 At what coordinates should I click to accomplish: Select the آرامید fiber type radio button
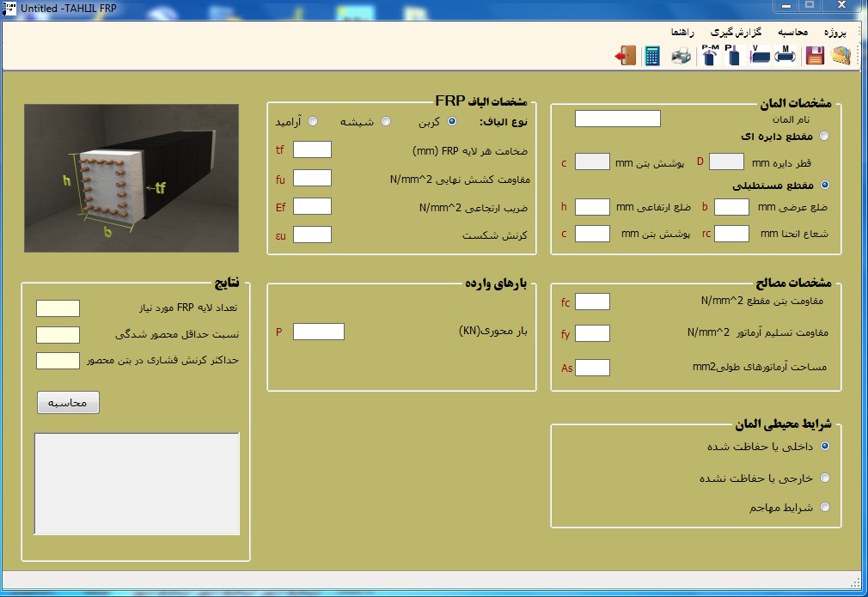coord(313,121)
